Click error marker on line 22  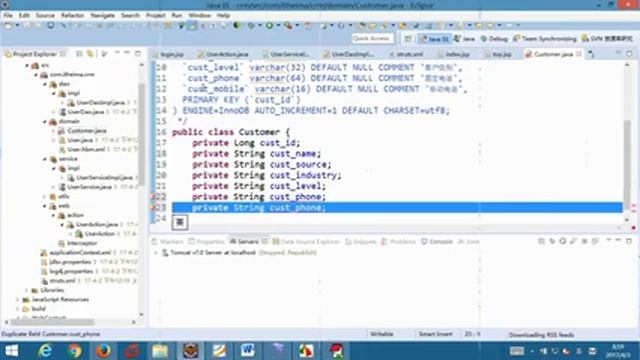click(153, 197)
